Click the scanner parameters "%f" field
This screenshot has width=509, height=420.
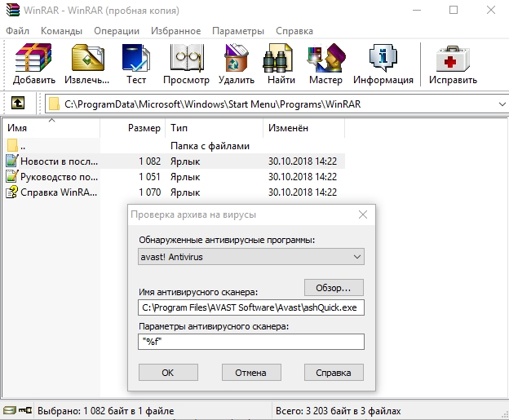[251, 342]
